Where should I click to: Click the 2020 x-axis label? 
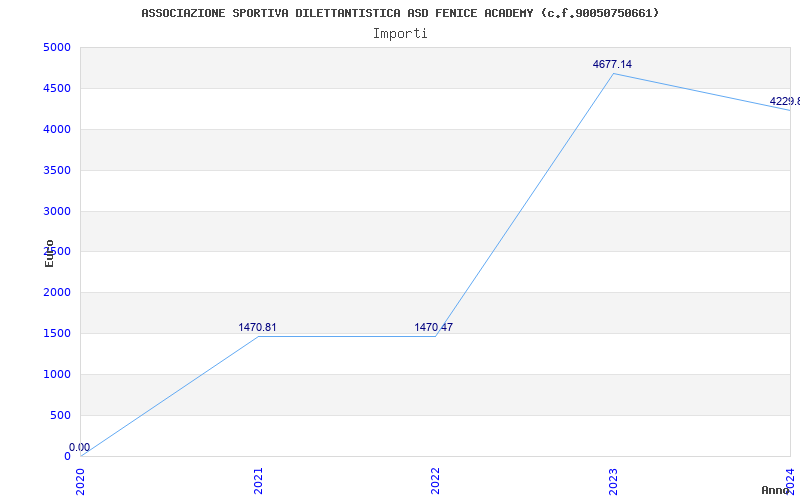81,481
